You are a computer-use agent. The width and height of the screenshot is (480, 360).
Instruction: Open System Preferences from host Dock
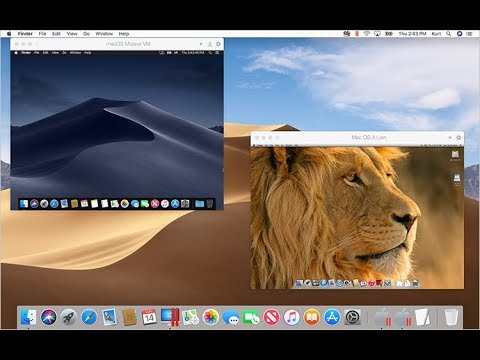pos(352,317)
